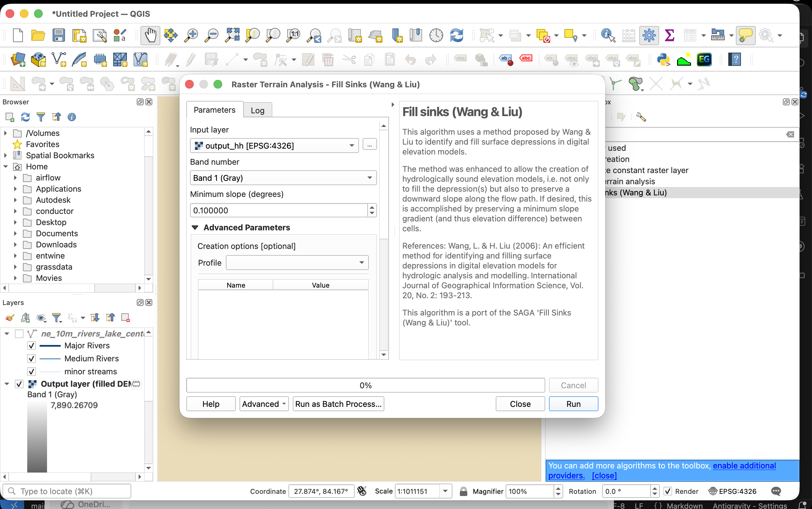The image size is (812, 509).
Task: Click the Coordinate field in status bar
Action: pyautogui.click(x=321, y=491)
